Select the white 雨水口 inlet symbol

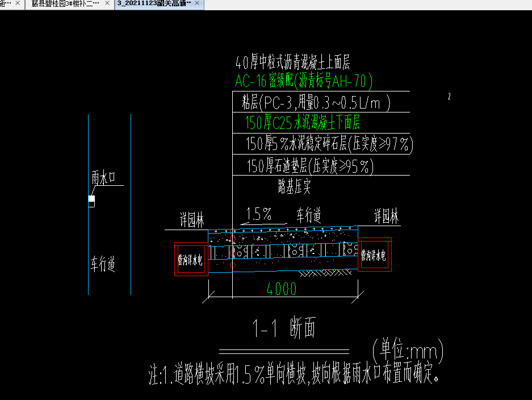(91, 201)
